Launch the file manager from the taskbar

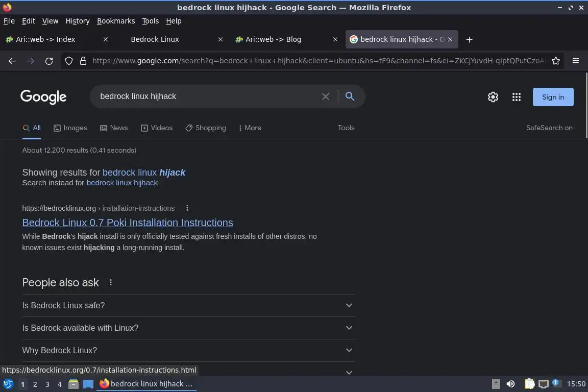point(73,384)
